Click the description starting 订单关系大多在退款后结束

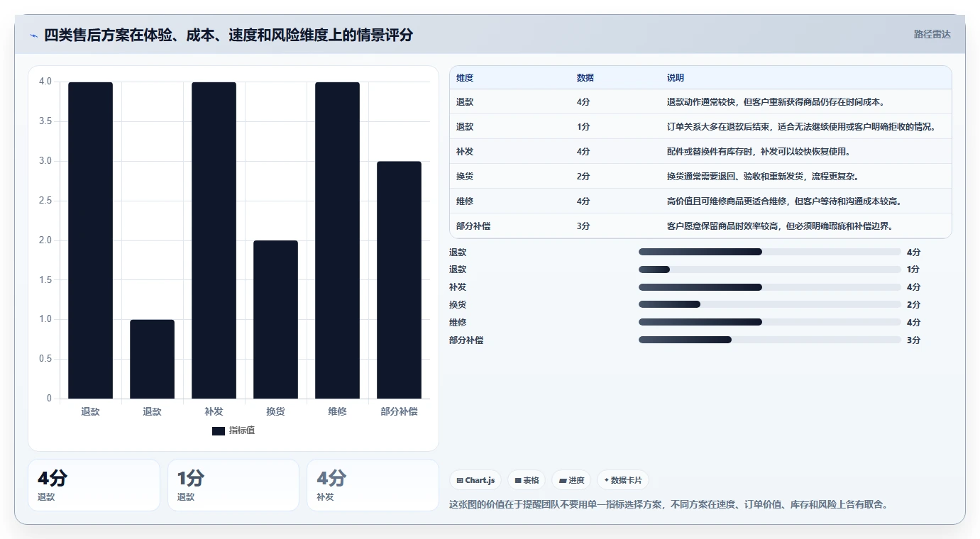(801, 127)
